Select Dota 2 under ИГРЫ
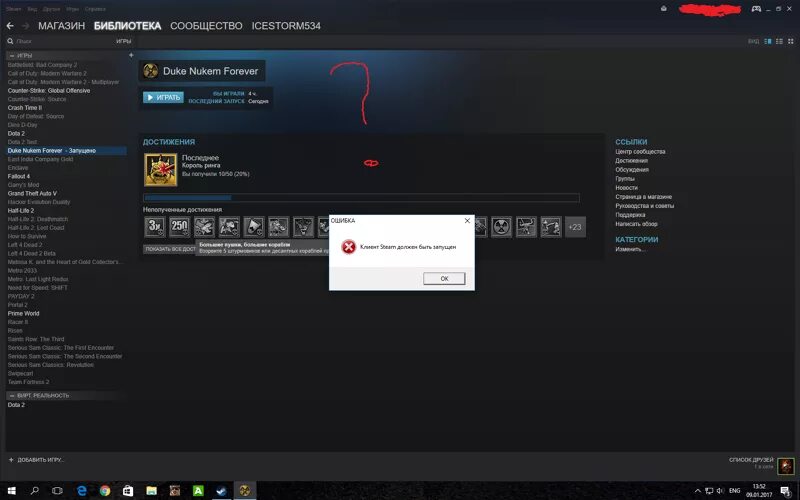Viewport: 800px width, 500px height. [16, 133]
